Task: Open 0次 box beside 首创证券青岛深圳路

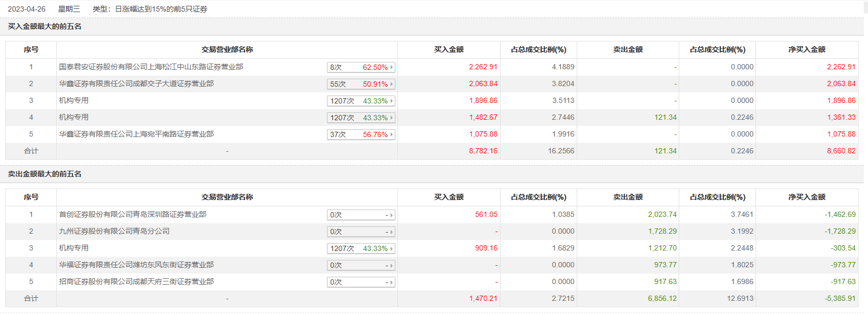Action: (361, 215)
